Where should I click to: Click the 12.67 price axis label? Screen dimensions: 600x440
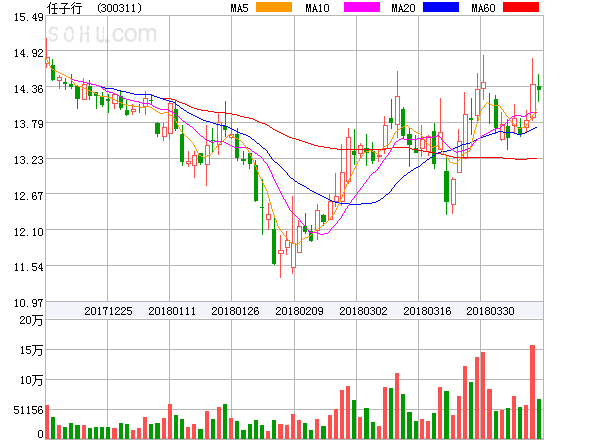click(29, 196)
